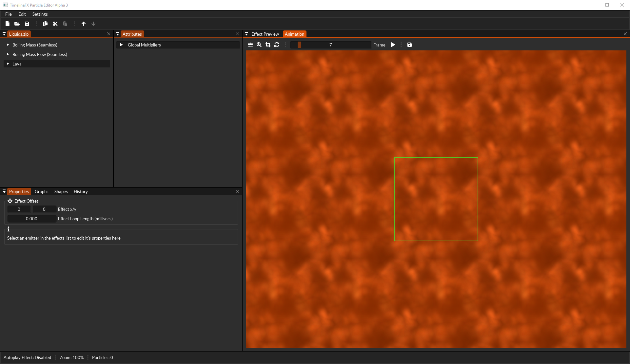630x364 pixels.
Task: Select Boiling Mass (Seamless) row label
Action: (35, 45)
